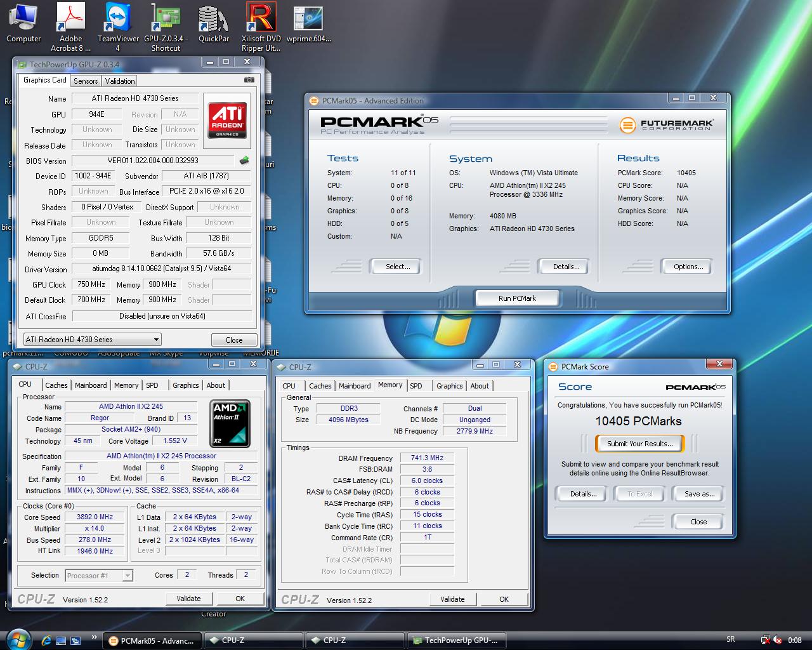Open About tab in left CPU-Z window
Screen dimensions: 812x650
pos(216,385)
